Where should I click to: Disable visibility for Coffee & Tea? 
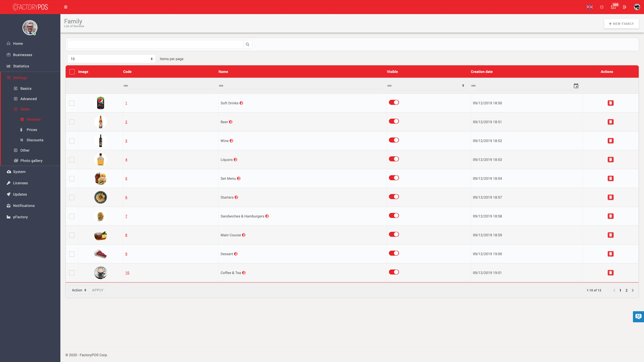tap(394, 272)
